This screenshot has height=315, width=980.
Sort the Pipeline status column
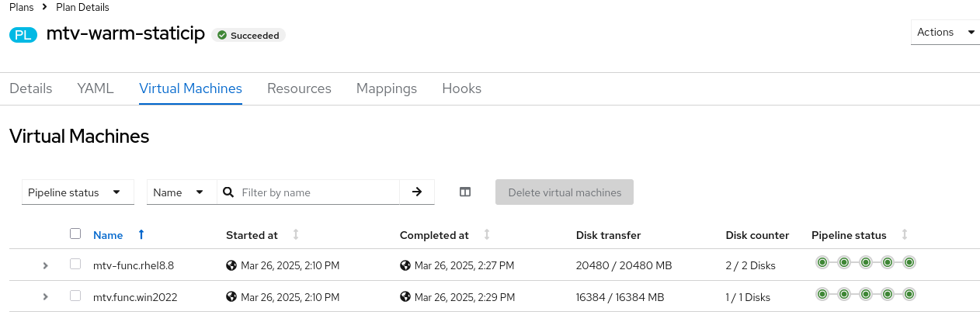(x=905, y=235)
